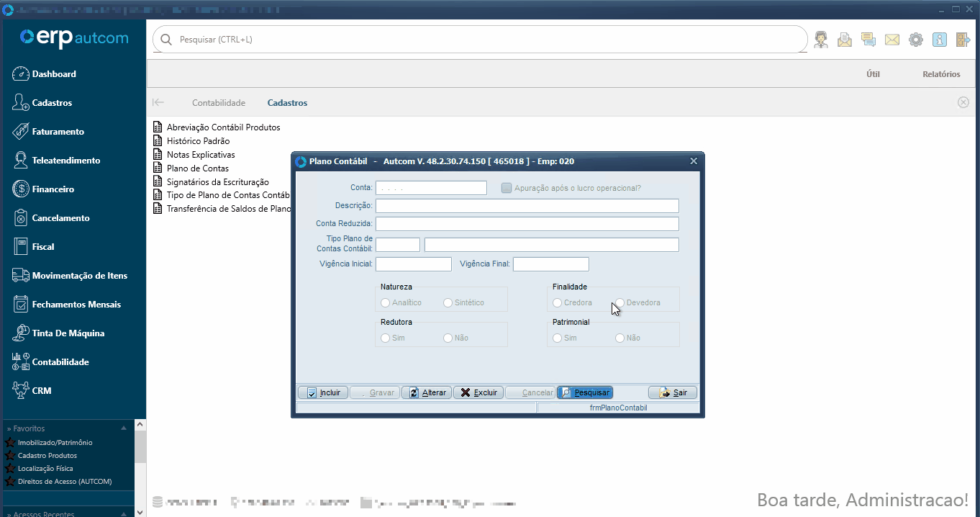
Task: Open Plano de Contas document entry
Action: [x=191, y=168]
